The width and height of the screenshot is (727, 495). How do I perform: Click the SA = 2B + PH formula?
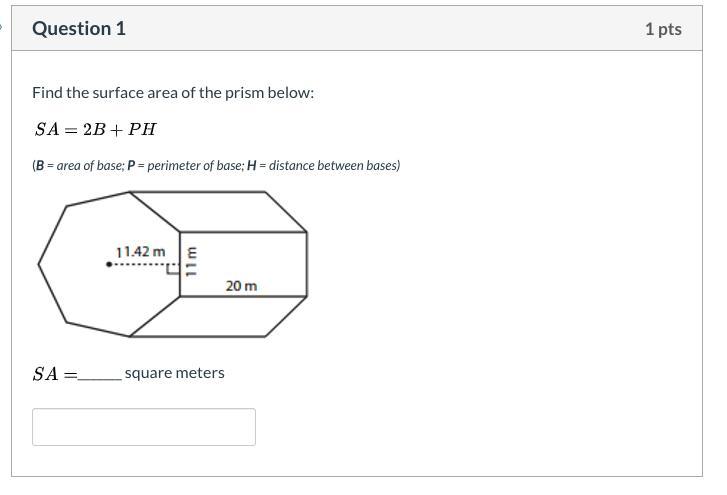pos(96,130)
